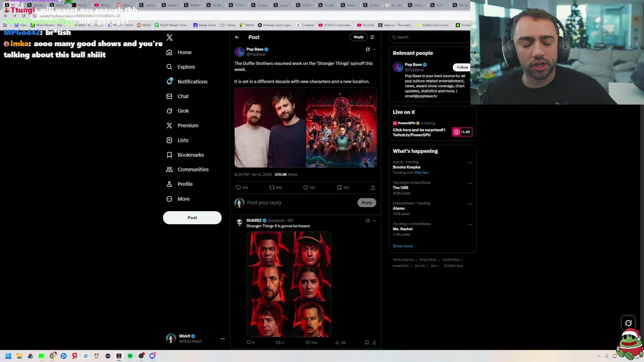
Task: Reply to SUAREZ's post
Action: (x=250, y=342)
